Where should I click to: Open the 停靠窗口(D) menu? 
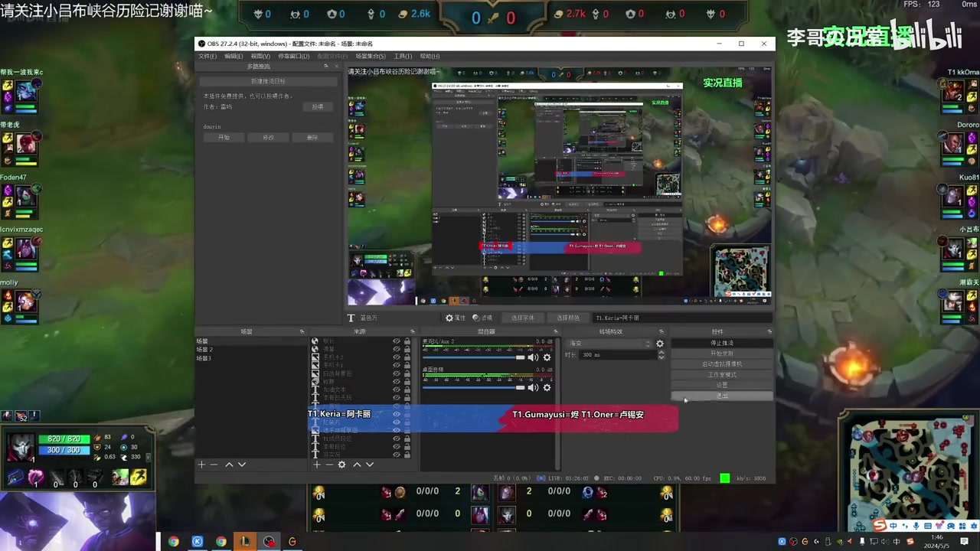click(293, 56)
